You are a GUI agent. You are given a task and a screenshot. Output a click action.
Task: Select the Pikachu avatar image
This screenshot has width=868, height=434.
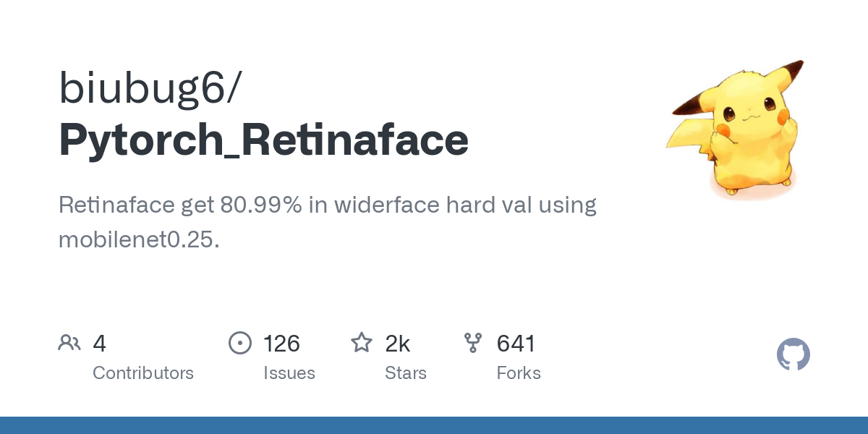[735, 130]
